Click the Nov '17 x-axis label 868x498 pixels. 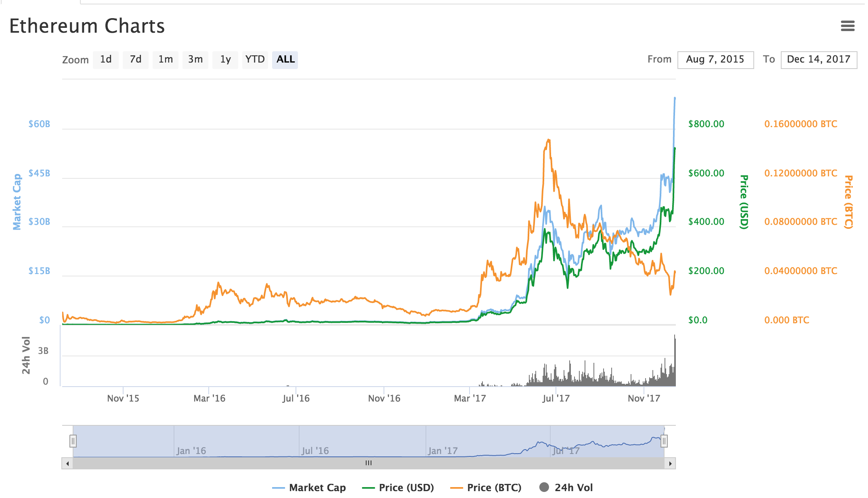tap(644, 398)
